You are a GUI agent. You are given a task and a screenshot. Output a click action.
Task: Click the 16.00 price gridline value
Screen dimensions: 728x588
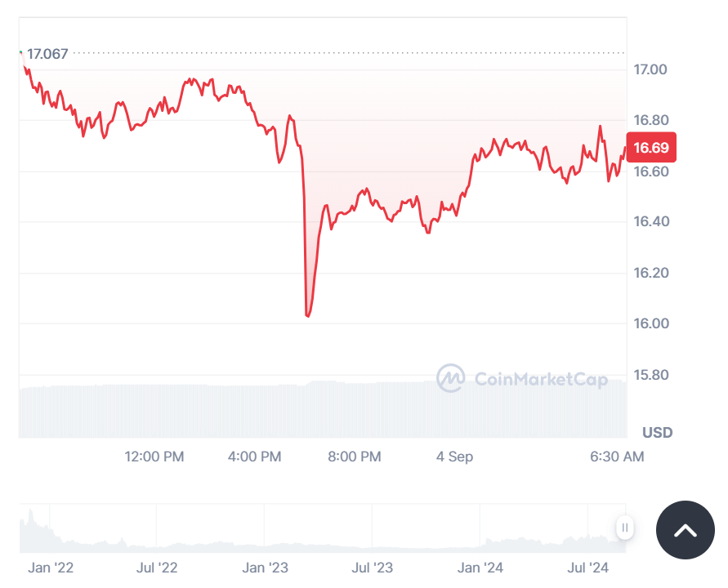[x=650, y=323]
